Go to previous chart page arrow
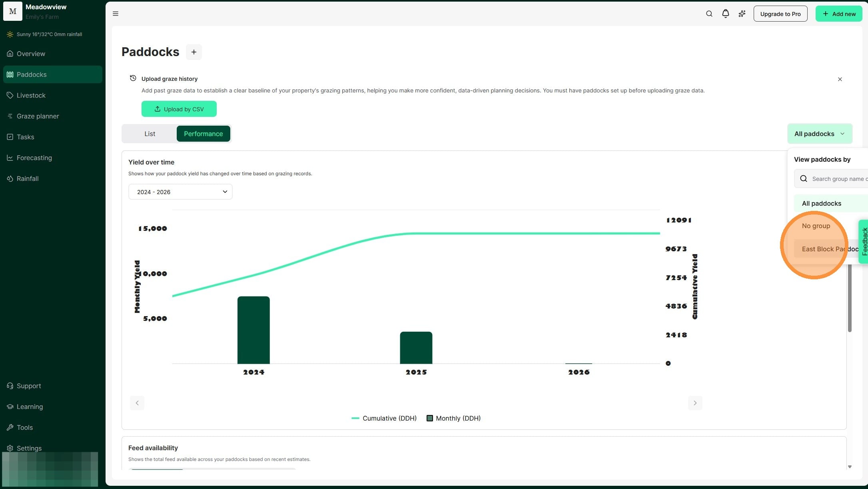868x489 pixels. 137,403
